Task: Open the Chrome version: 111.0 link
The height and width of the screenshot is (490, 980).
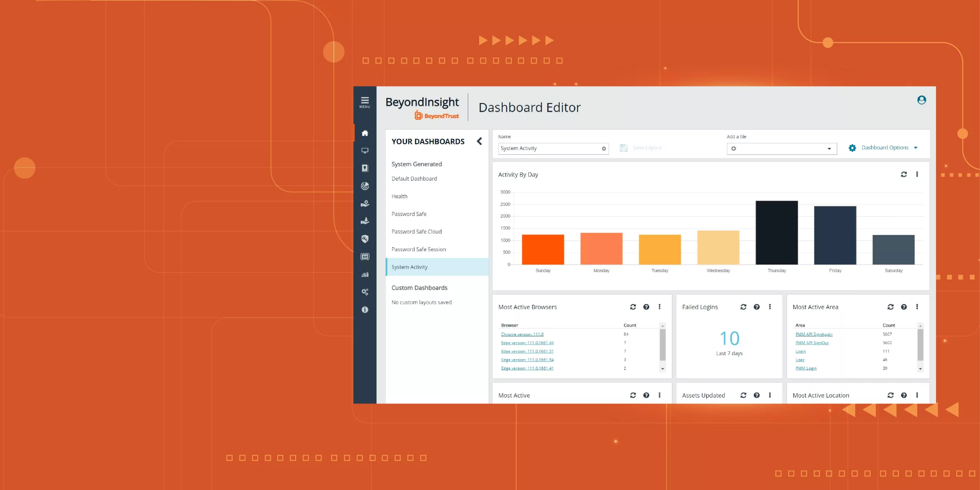Action: coord(522,334)
